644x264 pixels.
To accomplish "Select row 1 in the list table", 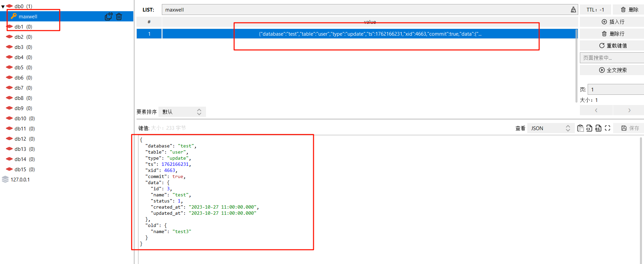I will [x=370, y=34].
